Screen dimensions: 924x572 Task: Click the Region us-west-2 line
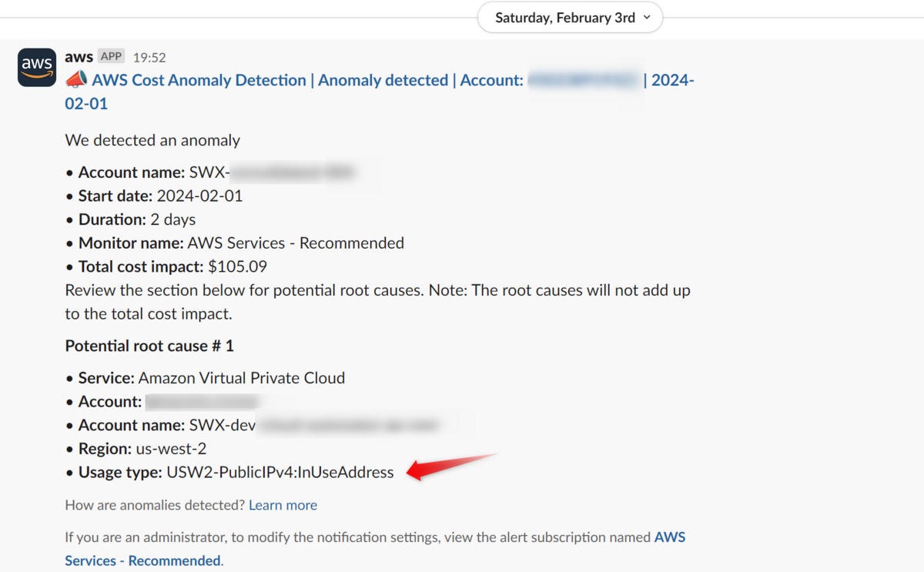click(x=142, y=448)
